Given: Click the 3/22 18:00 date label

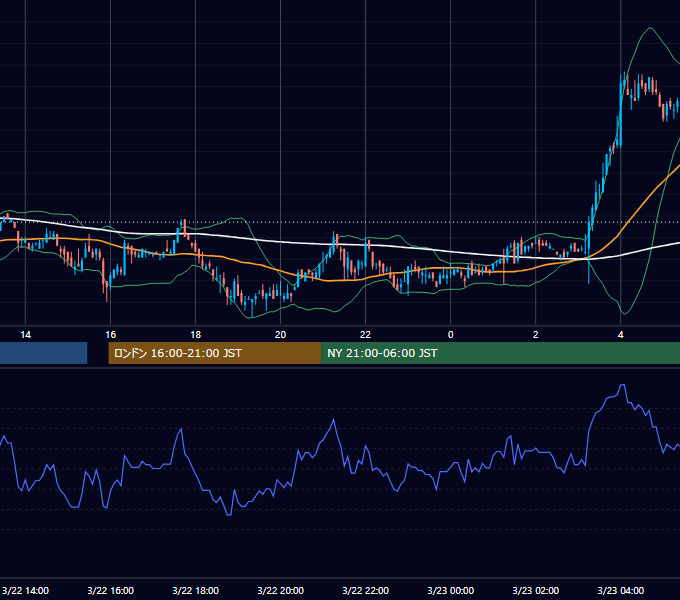Looking at the screenshot, I should (x=196, y=590).
